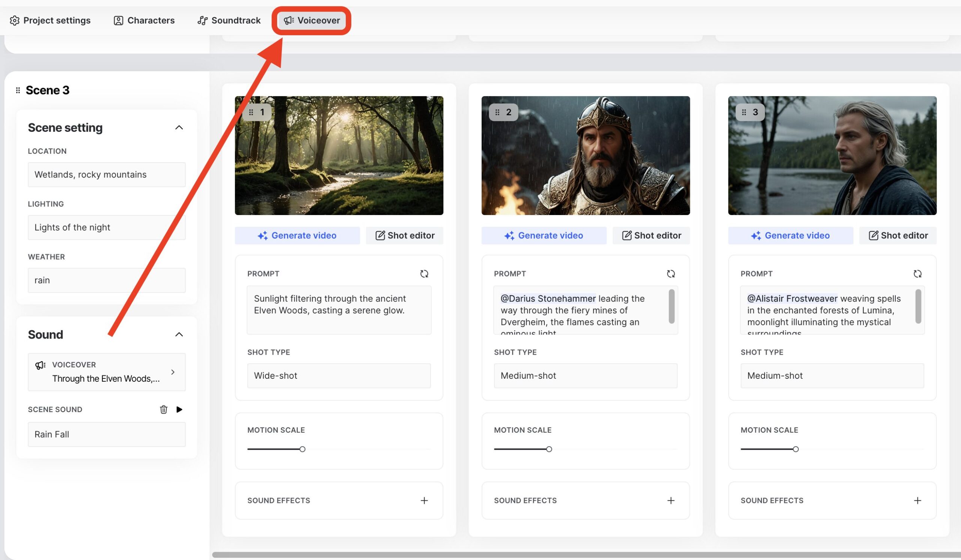Image resolution: width=961 pixels, height=560 pixels.
Task: Collapse the Sound panel
Action: click(x=179, y=334)
